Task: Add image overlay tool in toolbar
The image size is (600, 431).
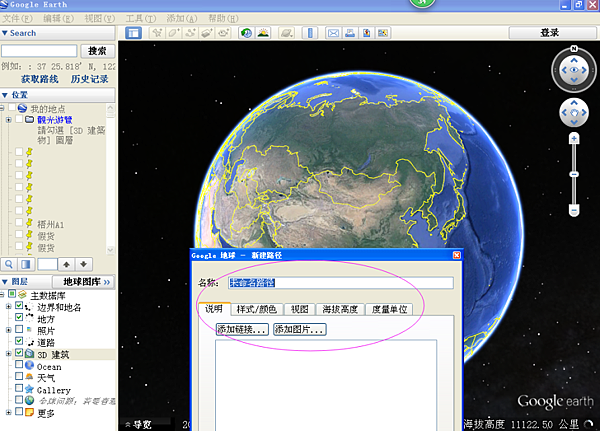Action: 207,33
